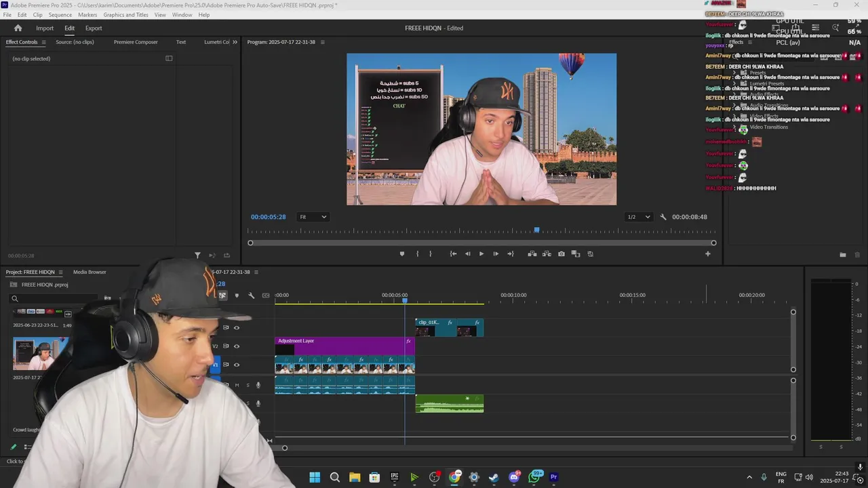Open the Fit zoom level dropdown

[313, 217]
